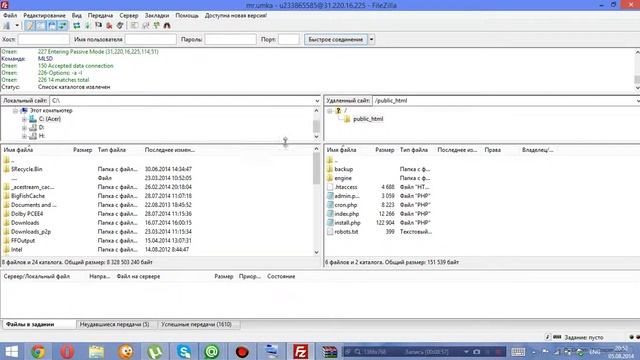Image resolution: width=640 pixels, height=360 pixels.
Task: Toggle the message log display
Action: (29, 26)
